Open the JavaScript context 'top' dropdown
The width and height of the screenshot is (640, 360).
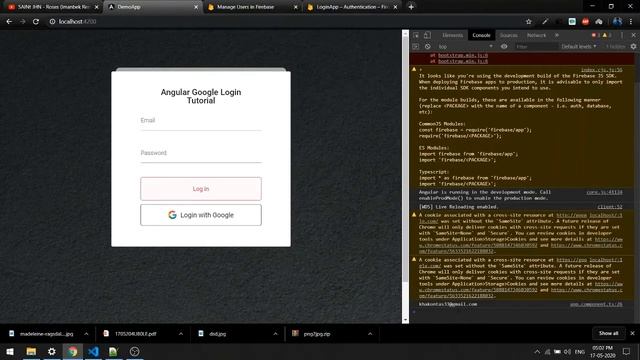pyautogui.click(x=465, y=47)
